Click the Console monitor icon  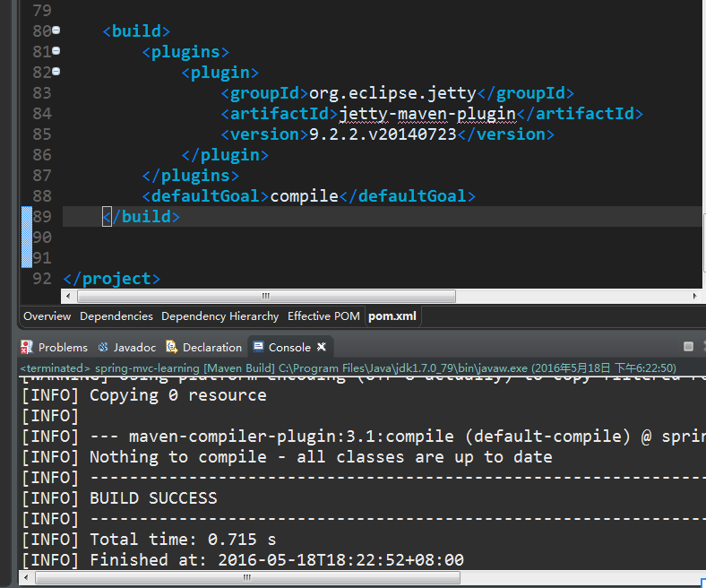[x=258, y=347]
